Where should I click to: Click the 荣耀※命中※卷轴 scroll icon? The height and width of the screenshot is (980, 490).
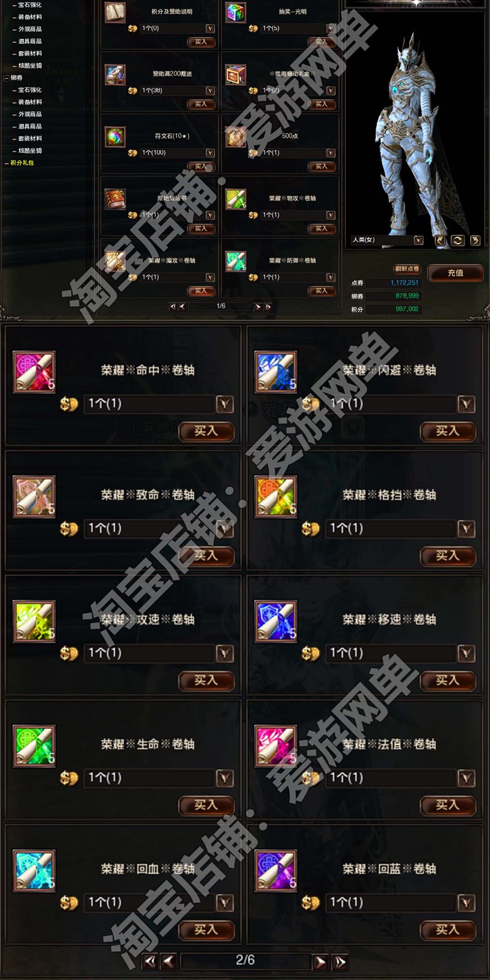(x=34, y=372)
